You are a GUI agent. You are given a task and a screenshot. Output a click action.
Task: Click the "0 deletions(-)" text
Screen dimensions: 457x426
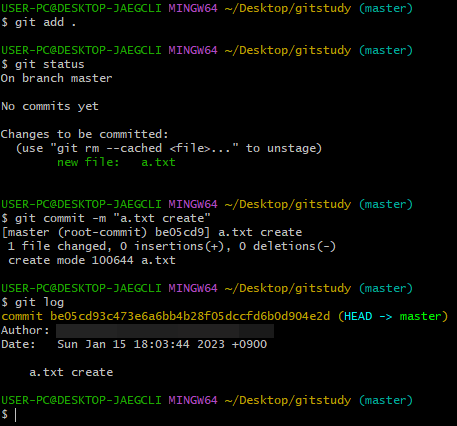coord(287,246)
